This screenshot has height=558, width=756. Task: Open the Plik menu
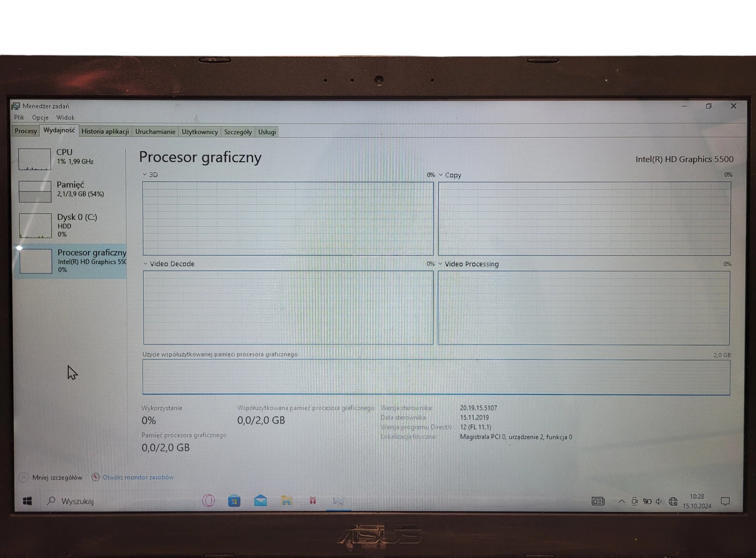click(19, 117)
